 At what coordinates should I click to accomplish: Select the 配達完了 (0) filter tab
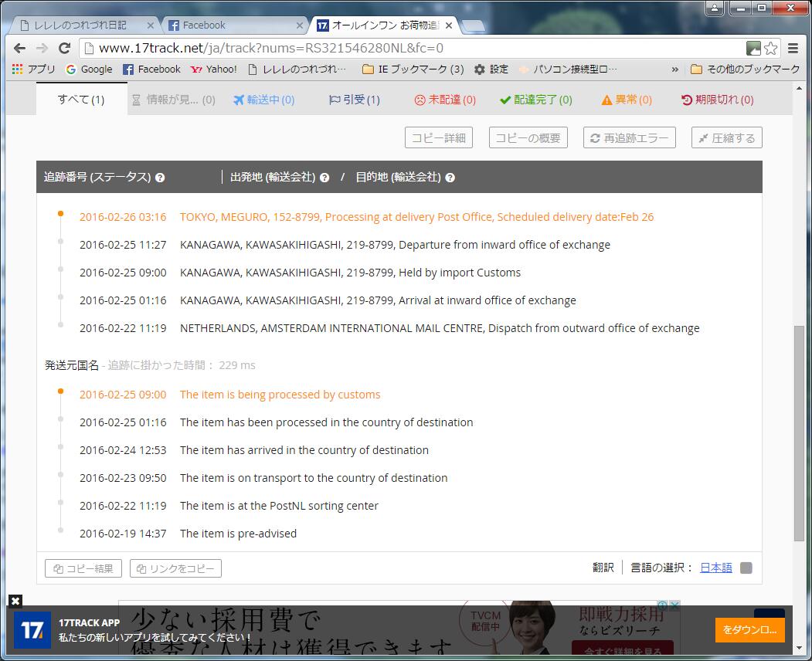point(536,100)
